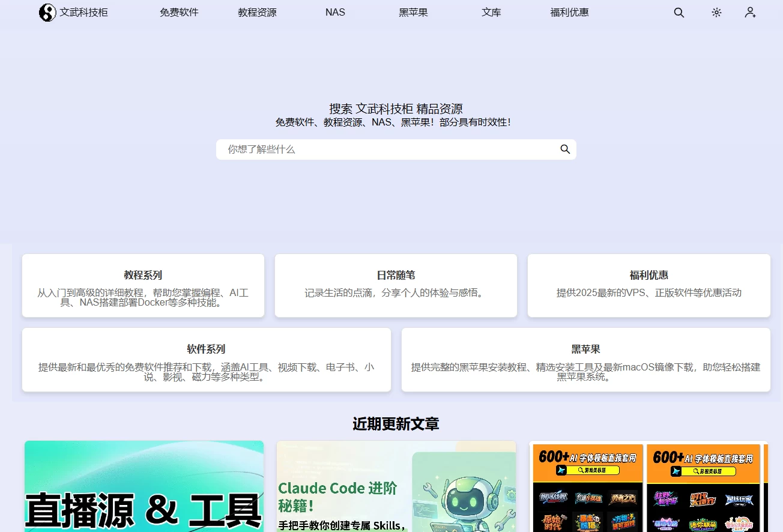Click the magnifier icon inside the search bar
This screenshot has width=783, height=532.
[564, 150]
